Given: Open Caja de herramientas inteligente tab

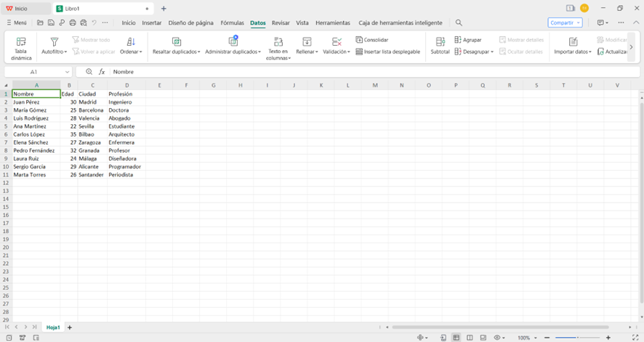Looking at the screenshot, I should [x=400, y=23].
